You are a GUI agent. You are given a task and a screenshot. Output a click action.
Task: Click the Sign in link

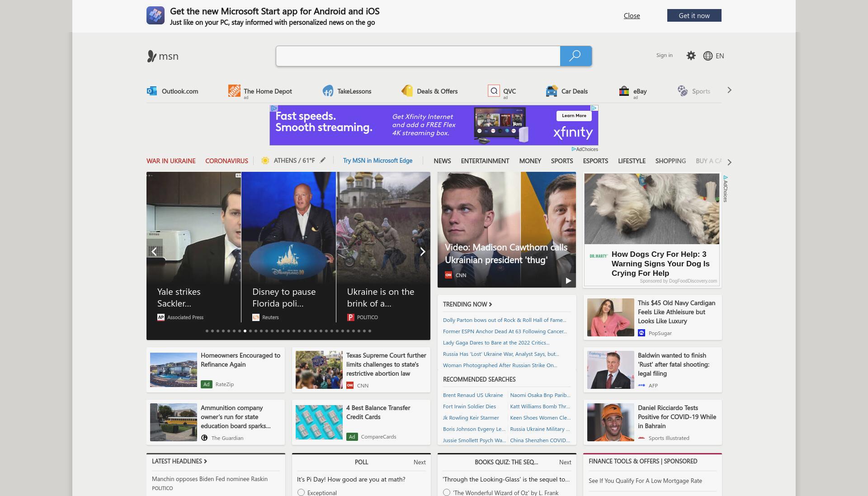pos(664,55)
